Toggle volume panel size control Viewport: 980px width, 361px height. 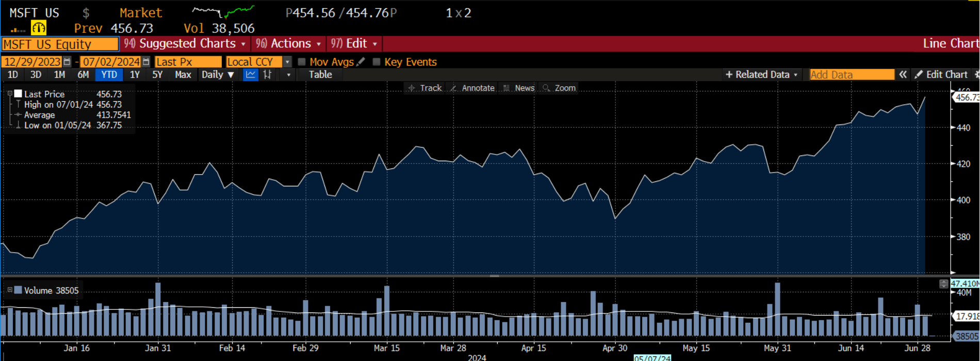click(x=943, y=284)
